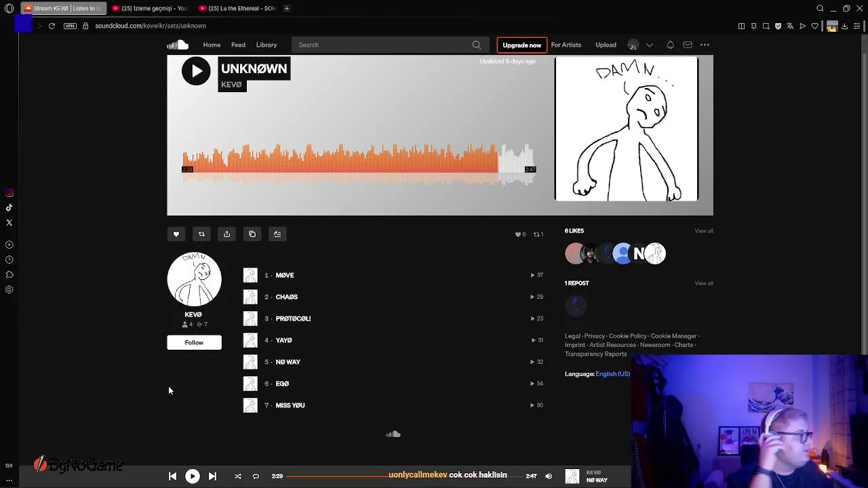The image size is (868, 488).
Task: Open the Feed tab
Action: pos(238,45)
